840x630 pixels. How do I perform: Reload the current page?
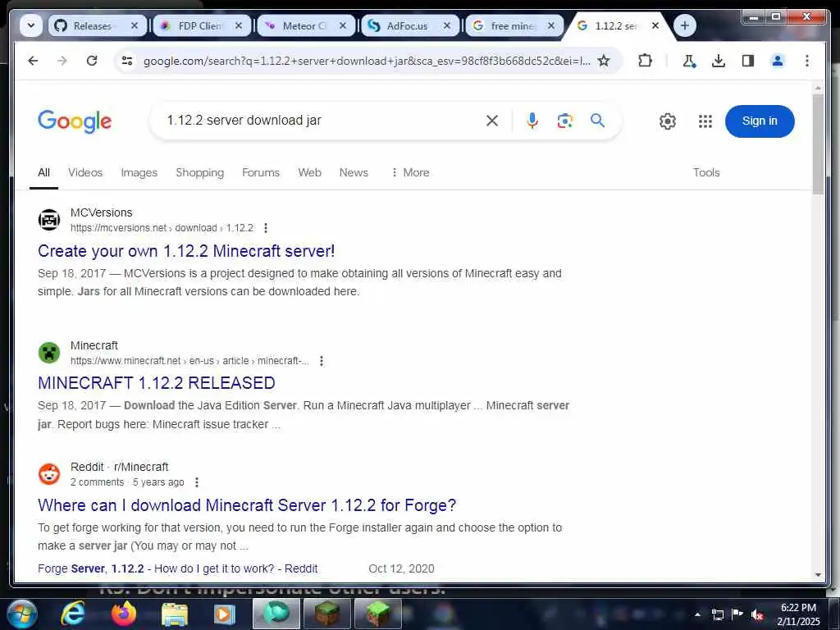pos(92,61)
